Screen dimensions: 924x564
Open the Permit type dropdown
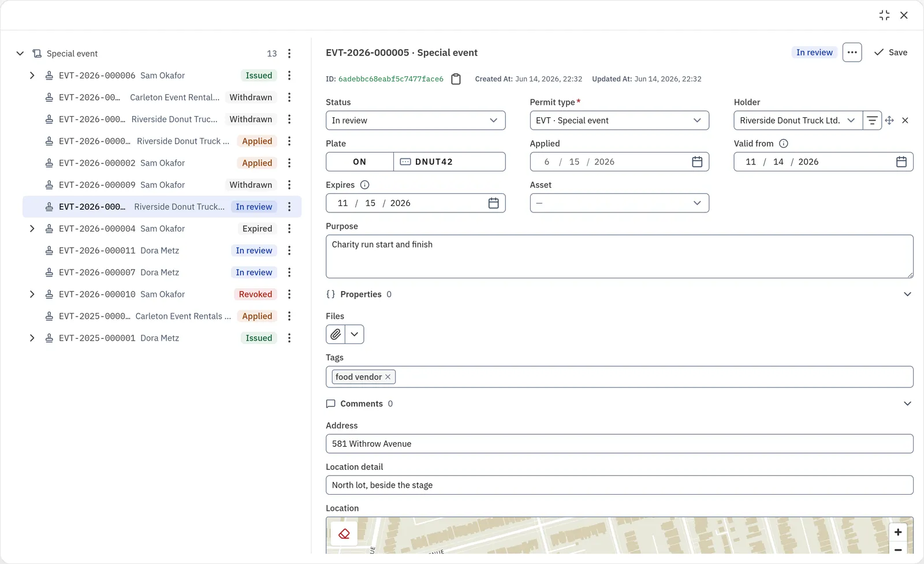point(619,121)
